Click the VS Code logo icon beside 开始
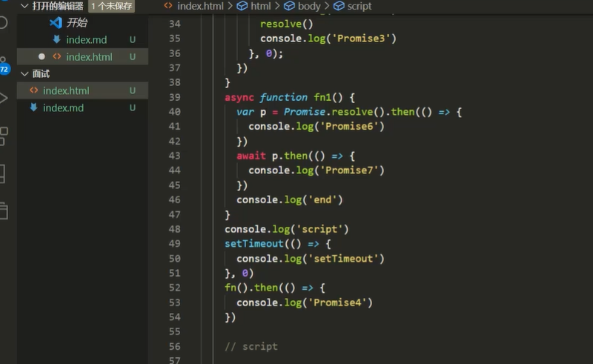The width and height of the screenshot is (593, 364). (56, 23)
